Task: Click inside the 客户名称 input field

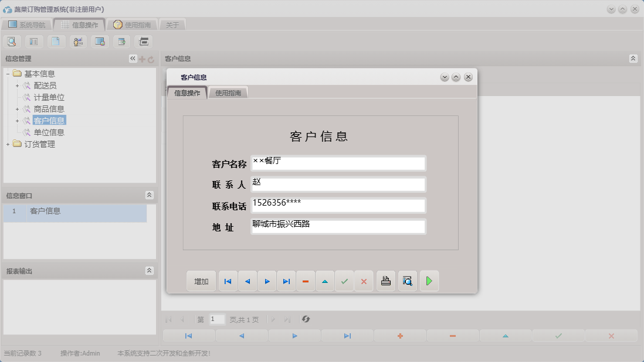Action: pos(338,163)
